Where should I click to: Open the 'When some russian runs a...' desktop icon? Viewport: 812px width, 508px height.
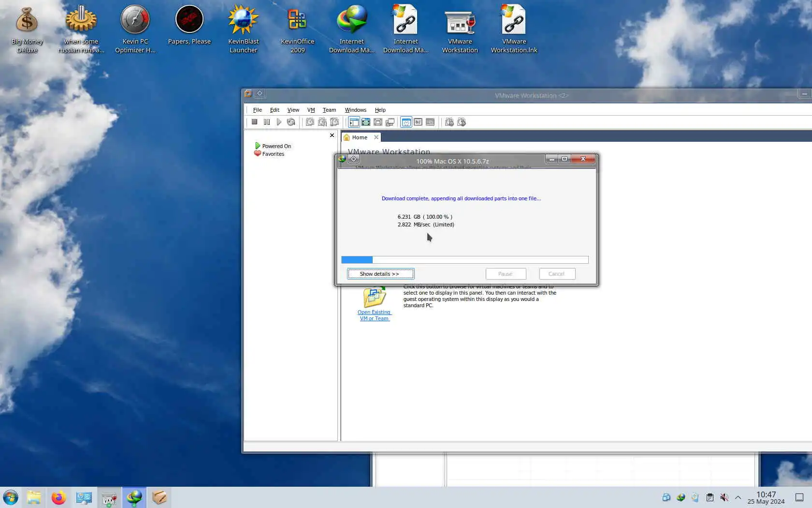tap(81, 30)
